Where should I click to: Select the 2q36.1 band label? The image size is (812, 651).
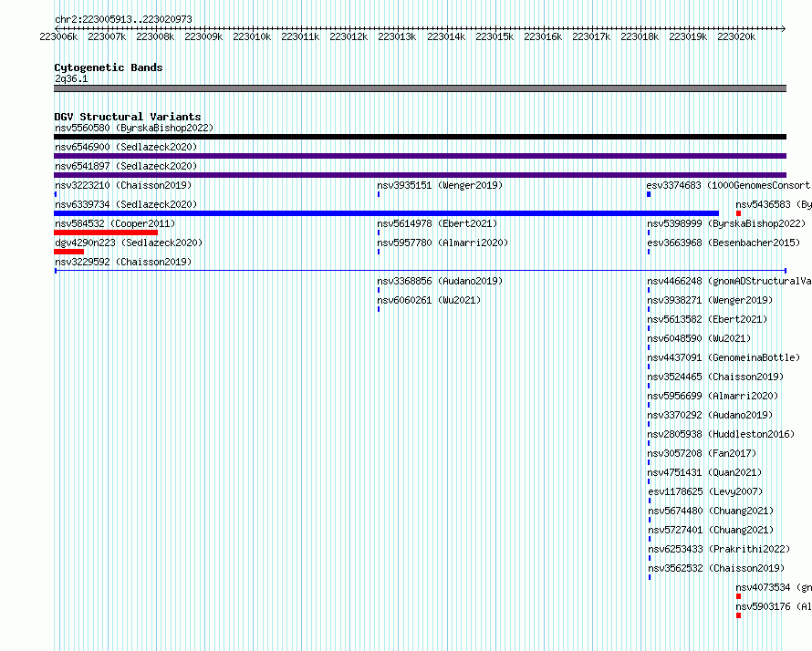[71, 78]
